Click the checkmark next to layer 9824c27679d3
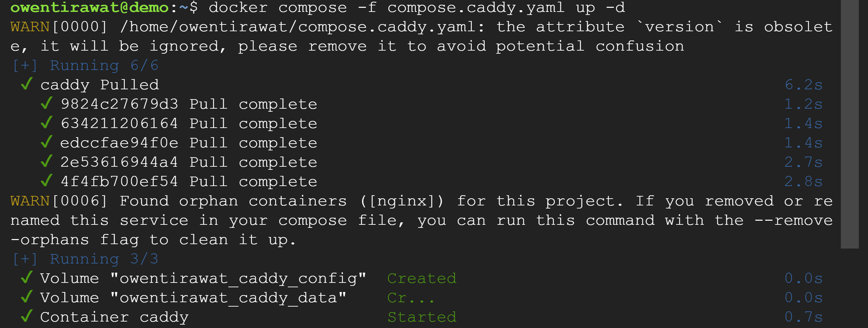This screenshot has height=328, width=868. click(x=46, y=103)
